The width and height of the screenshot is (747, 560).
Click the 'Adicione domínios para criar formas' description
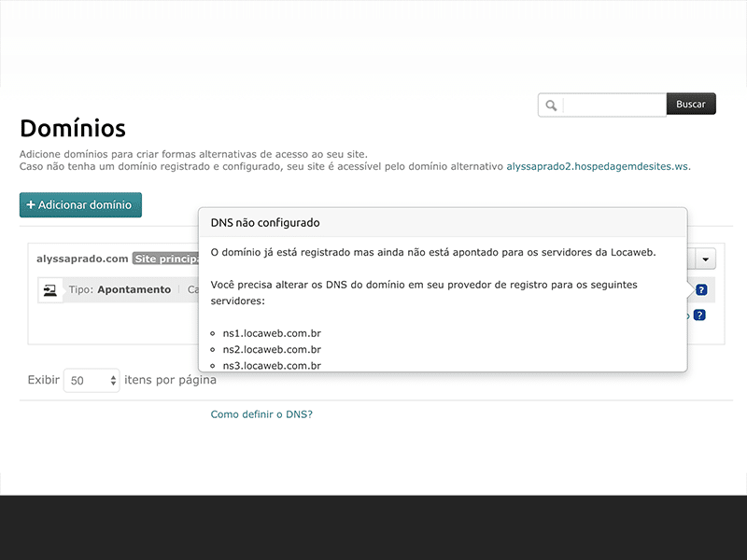click(193, 154)
